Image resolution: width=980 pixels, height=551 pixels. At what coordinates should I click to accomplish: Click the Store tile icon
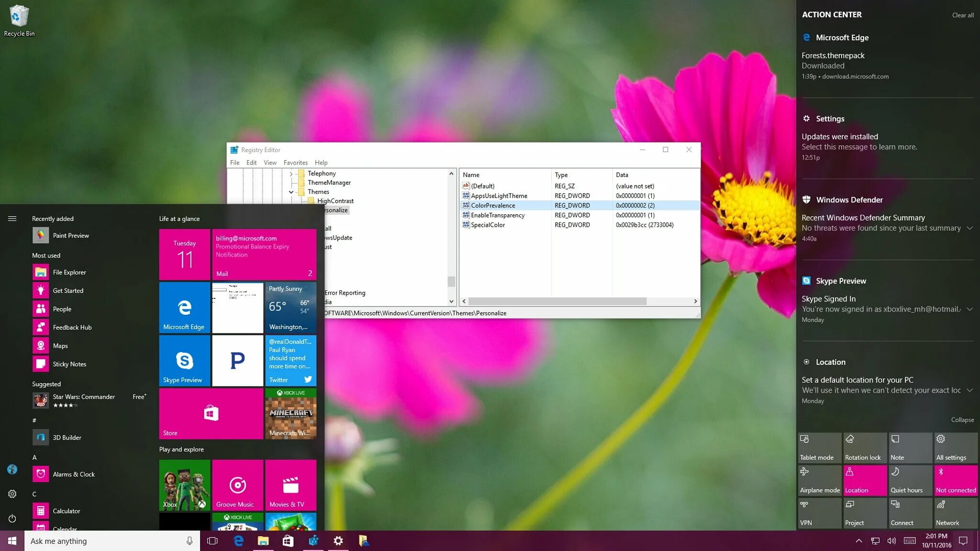211,413
